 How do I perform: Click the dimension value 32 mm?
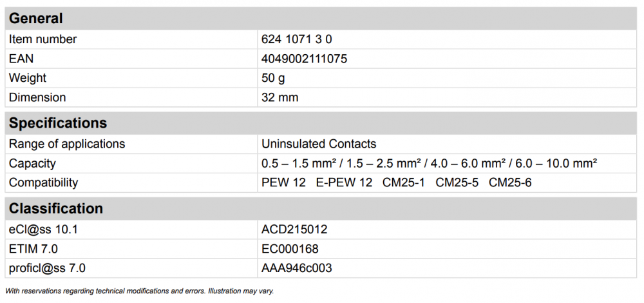[280, 97]
